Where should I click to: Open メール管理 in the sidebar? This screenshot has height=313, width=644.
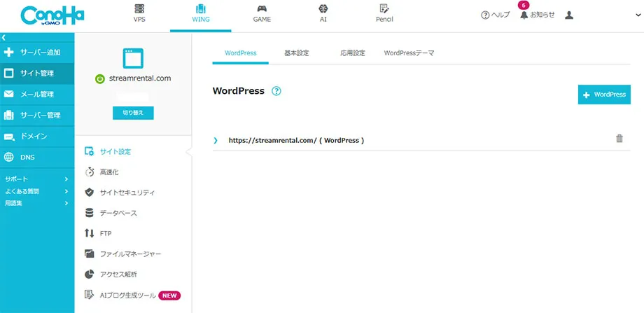(x=36, y=94)
